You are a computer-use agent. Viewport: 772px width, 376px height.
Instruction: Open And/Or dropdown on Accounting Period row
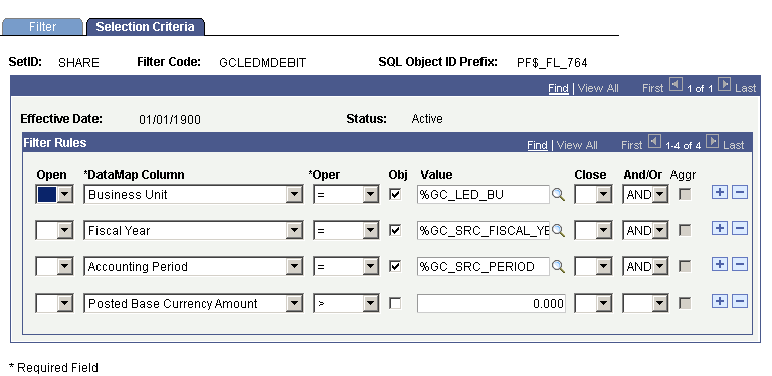[x=660, y=267]
